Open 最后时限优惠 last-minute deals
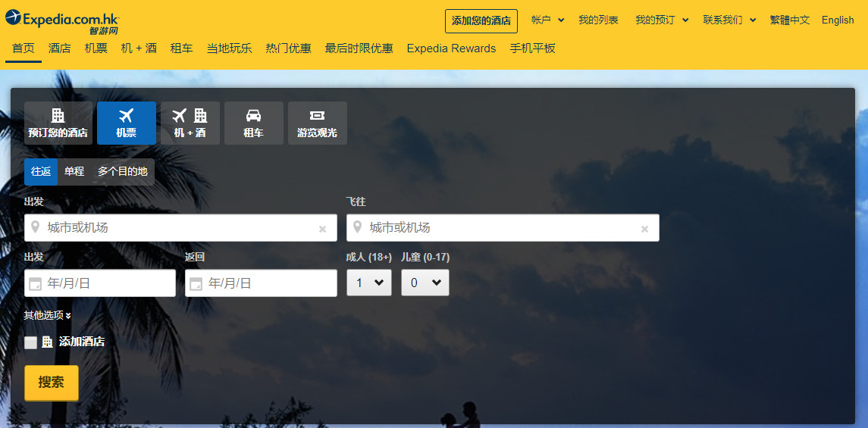Image resolution: width=868 pixels, height=428 pixels. click(359, 48)
